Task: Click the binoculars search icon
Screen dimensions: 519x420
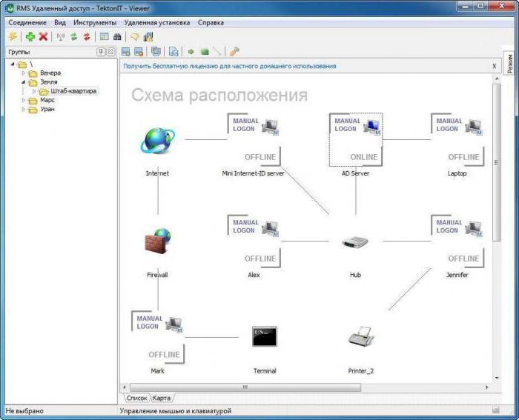Action: [117, 36]
